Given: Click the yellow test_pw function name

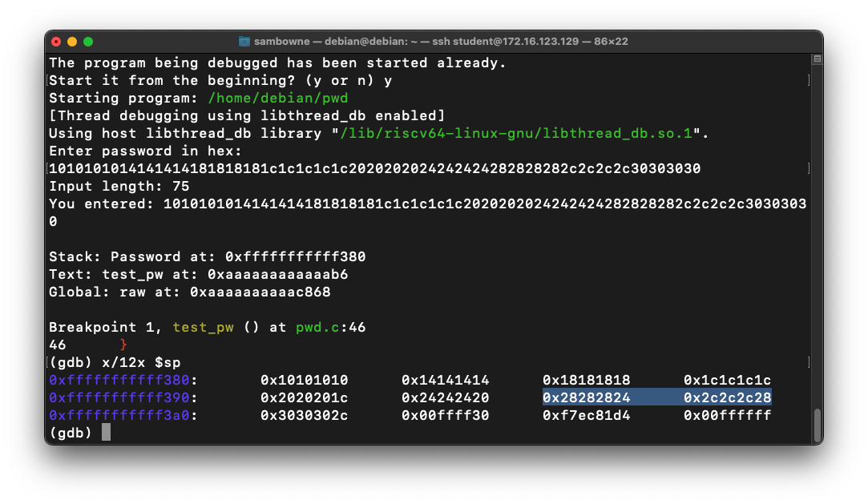Looking at the screenshot, I should pyautogui.click(x=203, y=328).
